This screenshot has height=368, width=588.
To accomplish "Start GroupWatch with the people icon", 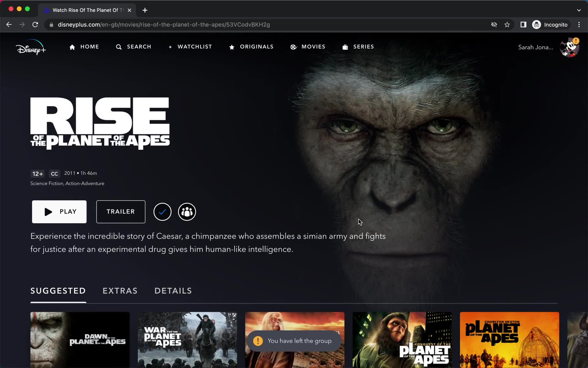I will pyautogui.click(x=187, y=212).
